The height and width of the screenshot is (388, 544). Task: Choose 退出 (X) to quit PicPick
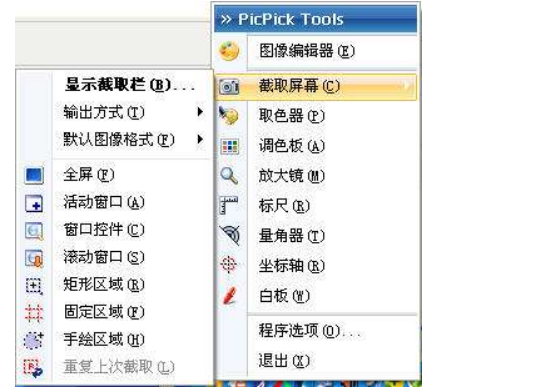pos(316,361)
